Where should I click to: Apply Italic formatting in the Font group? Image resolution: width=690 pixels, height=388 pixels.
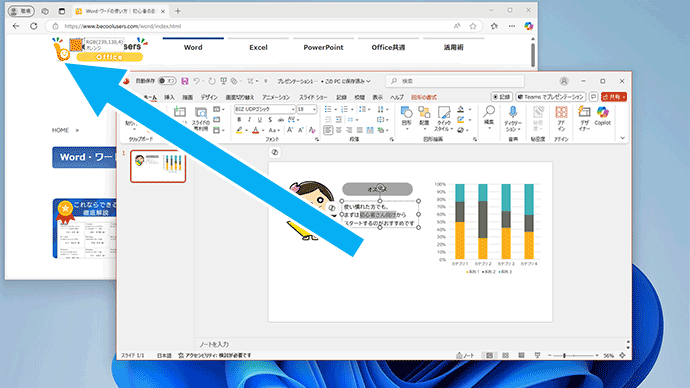click(250, 120)
